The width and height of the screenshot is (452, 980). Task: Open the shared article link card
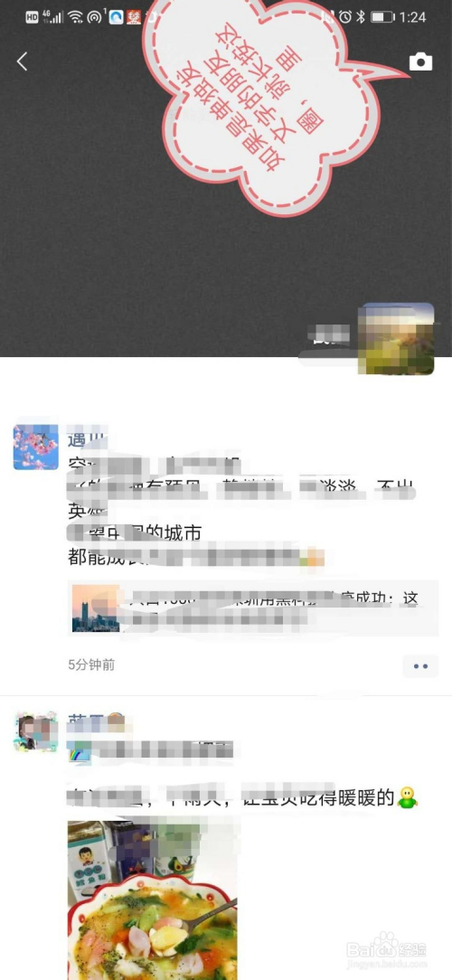[x=253, y=608]
